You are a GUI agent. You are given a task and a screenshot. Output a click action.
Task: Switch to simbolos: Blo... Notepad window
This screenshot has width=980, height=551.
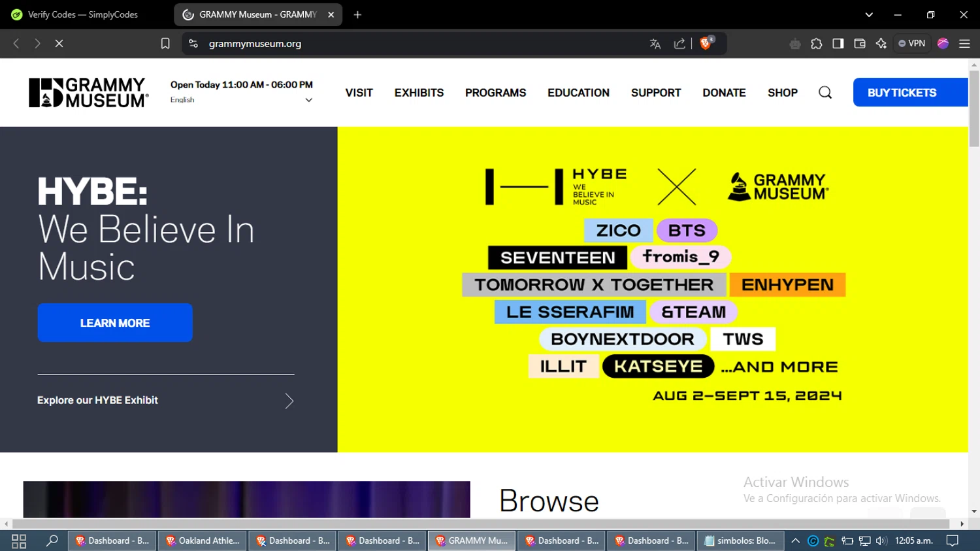(x=741, y=541)
